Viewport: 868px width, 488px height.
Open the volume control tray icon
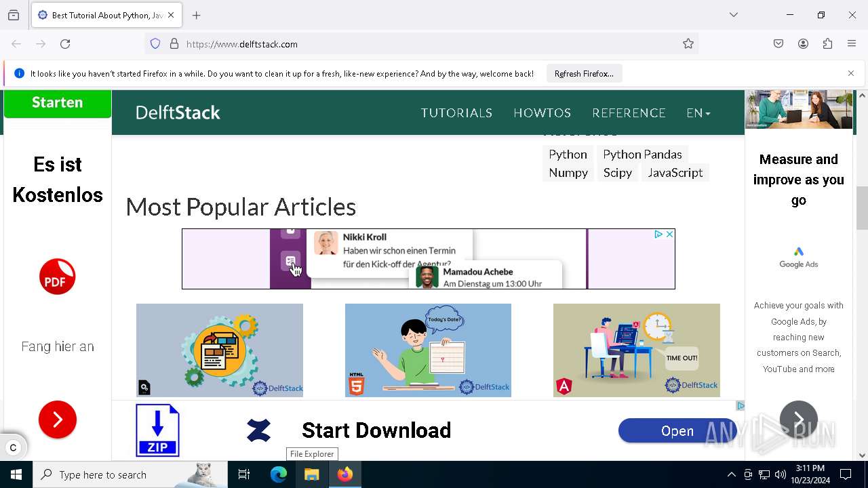click(781, 474)
